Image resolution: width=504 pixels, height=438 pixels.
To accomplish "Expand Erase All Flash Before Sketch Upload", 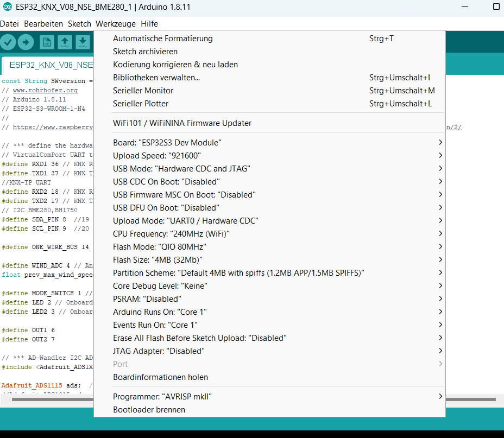I will tap(269, 338).
